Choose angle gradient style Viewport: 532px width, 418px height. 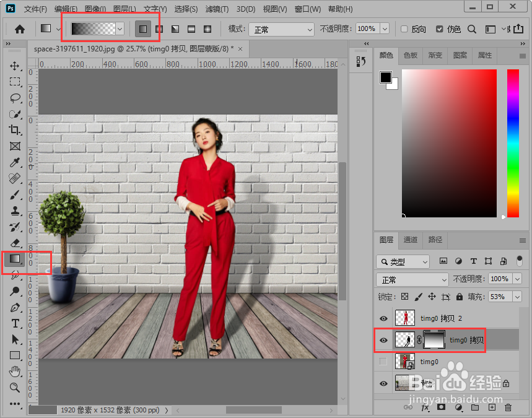pyautogui.click(x=175, y=29)
